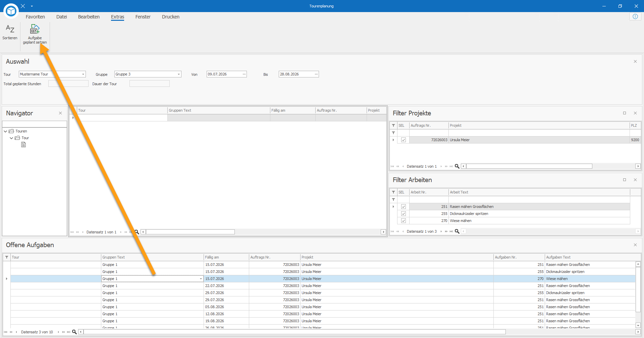Open the Bearbeiten menu
This screenshot has height=338, width=644.
coord(89,17)
